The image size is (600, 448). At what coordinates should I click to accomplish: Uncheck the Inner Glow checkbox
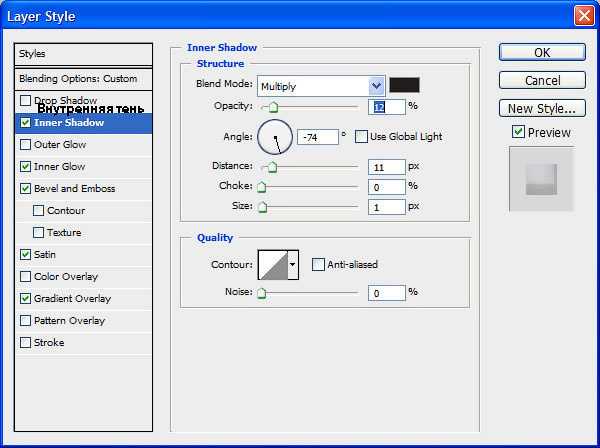pos(25,166)
